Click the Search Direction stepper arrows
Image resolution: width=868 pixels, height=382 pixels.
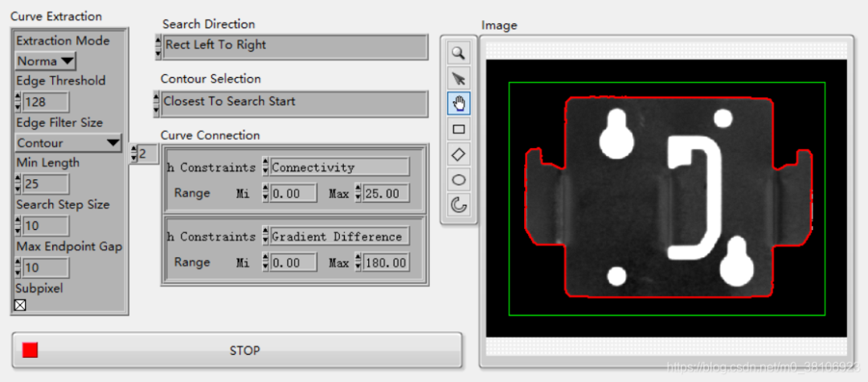158,47
